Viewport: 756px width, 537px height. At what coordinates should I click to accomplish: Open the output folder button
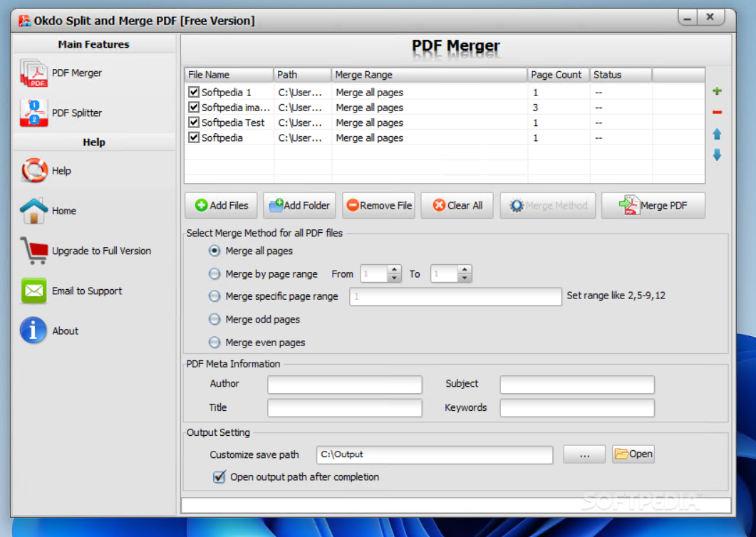(633, 454)
